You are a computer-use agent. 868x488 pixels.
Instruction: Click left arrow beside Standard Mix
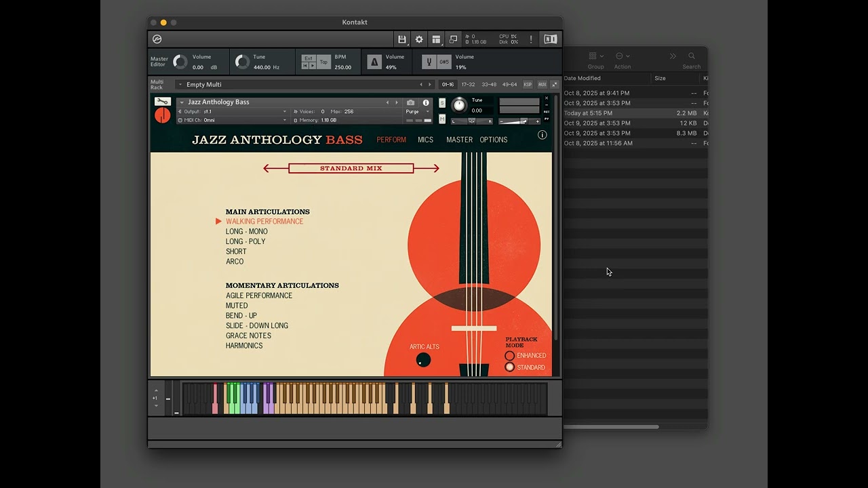[275, 168]
